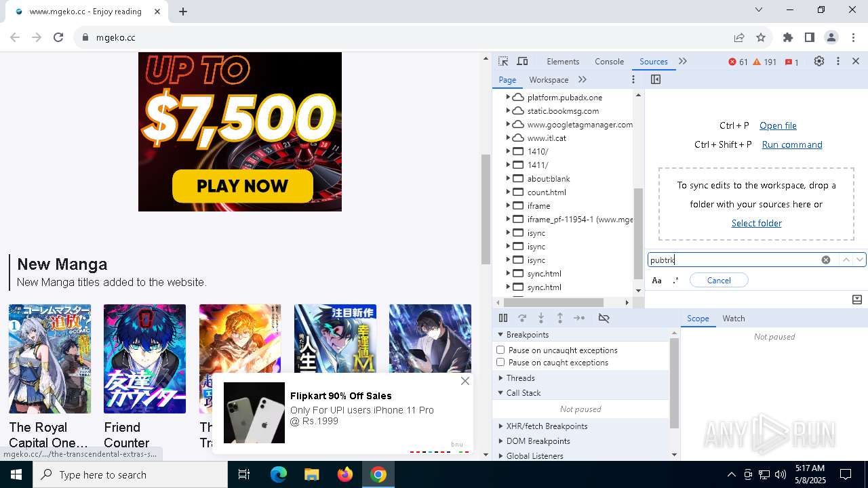Pause script execution button
Viewport: 868px width, 488px height.
point(503,318)
